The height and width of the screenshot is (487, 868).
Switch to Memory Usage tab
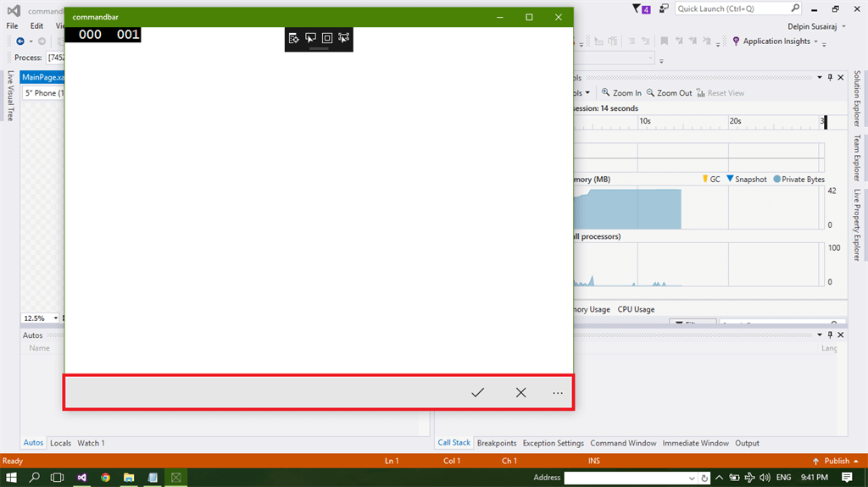coord(592,309)
